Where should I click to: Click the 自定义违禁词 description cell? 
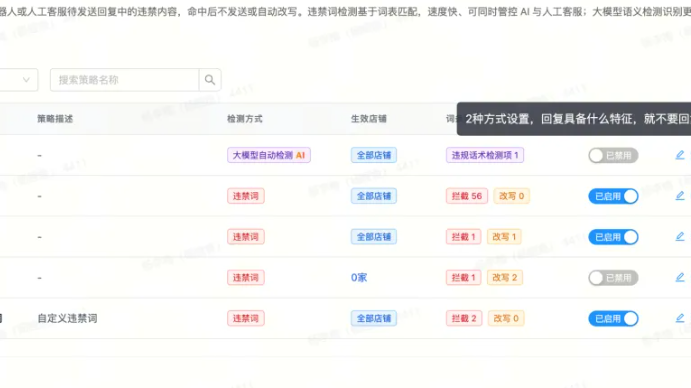(x=67, y=318)
